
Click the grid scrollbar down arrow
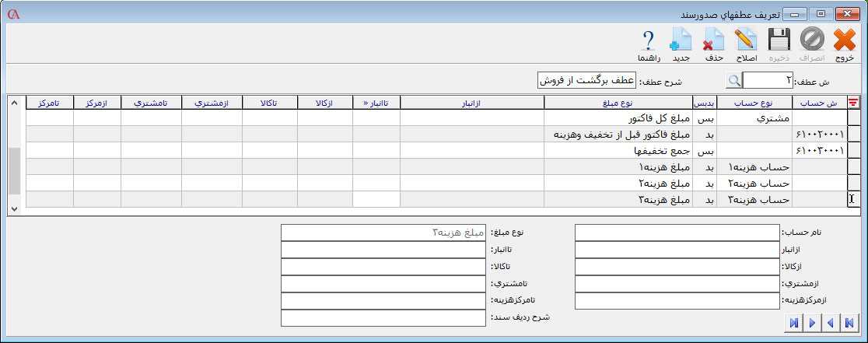coord(13,208)
